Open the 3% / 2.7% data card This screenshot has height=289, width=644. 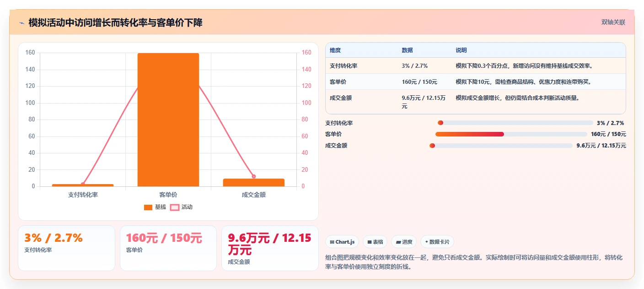pos(66,248)
